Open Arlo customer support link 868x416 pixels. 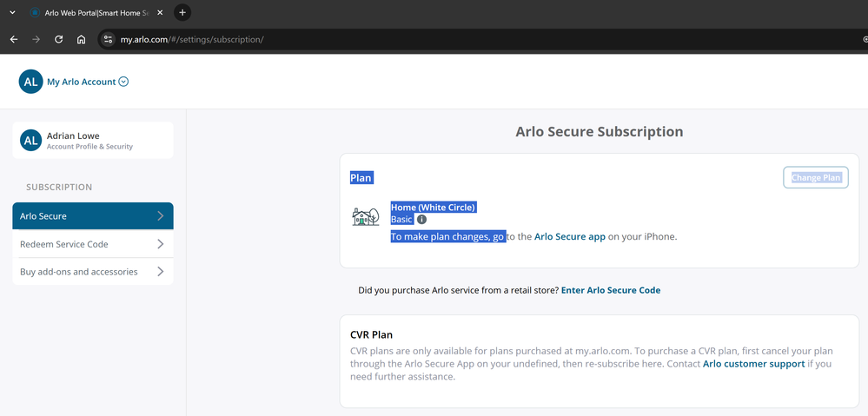click(753, 364)
